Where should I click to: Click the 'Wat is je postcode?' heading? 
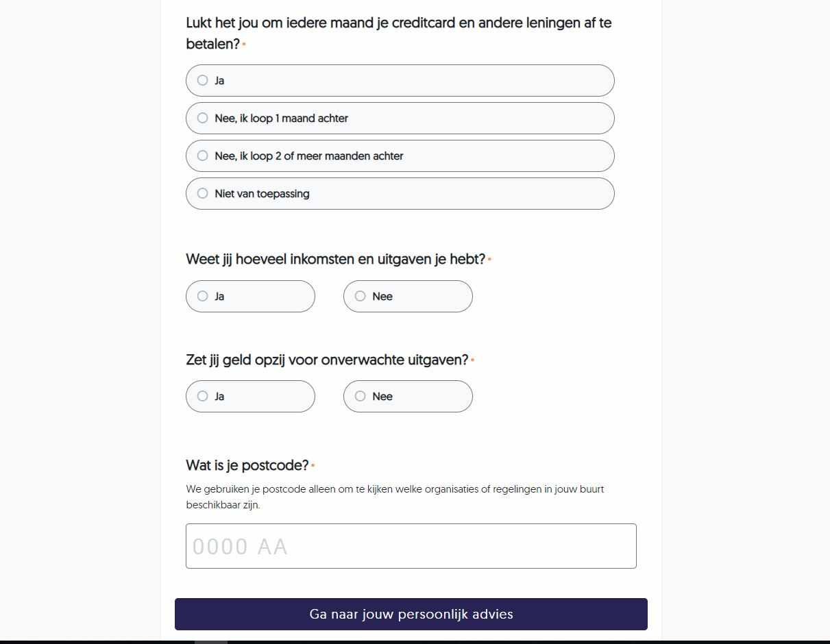pyautogui.click(x=247, y=465)
